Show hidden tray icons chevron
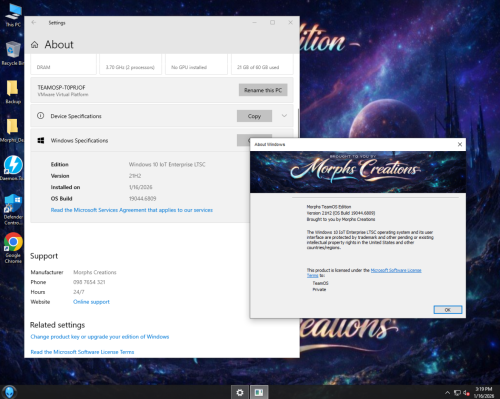The image size is (500, 399). pos(447,393)
